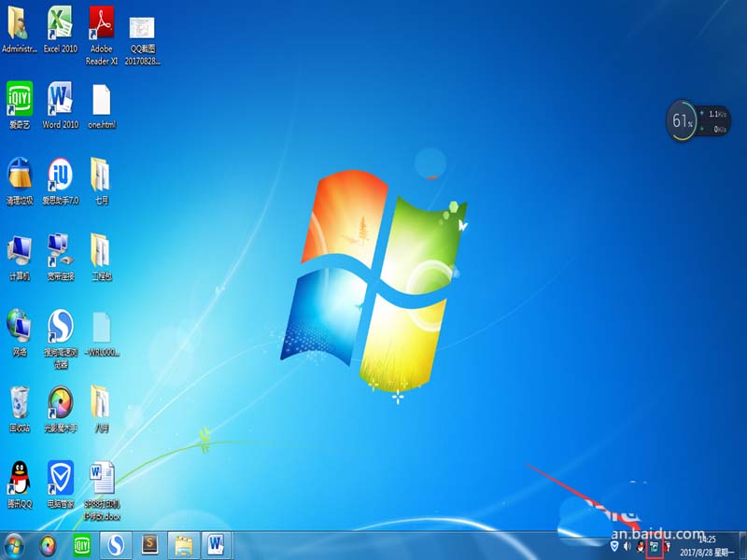Open the 清理垃圾 broom cleaner icon
This screenshot has width=747, height=560.
(x=20, y=181)
